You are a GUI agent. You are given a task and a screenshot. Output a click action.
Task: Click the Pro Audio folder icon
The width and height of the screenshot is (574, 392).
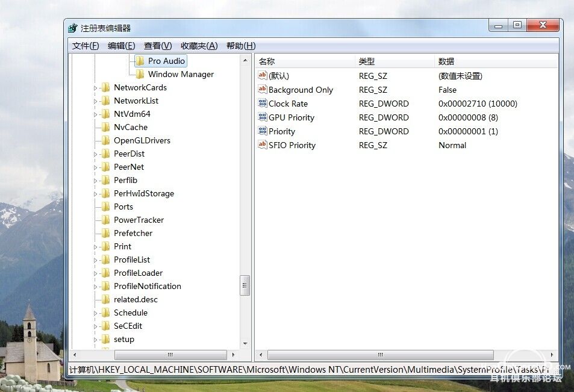(x=140, y=61)
